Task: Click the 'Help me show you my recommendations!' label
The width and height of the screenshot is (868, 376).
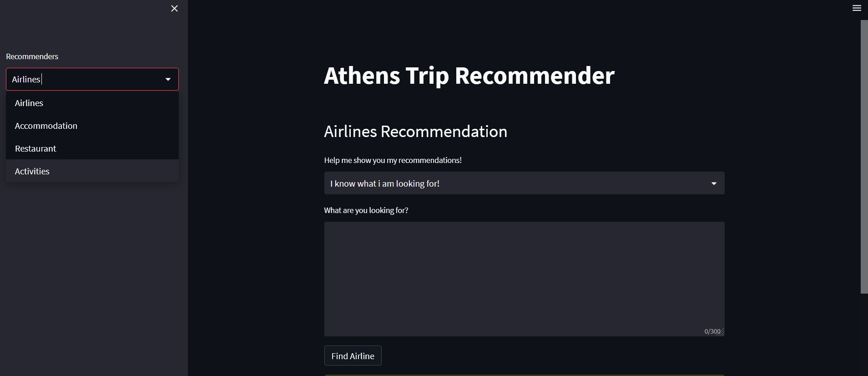Action: (393, 160)
